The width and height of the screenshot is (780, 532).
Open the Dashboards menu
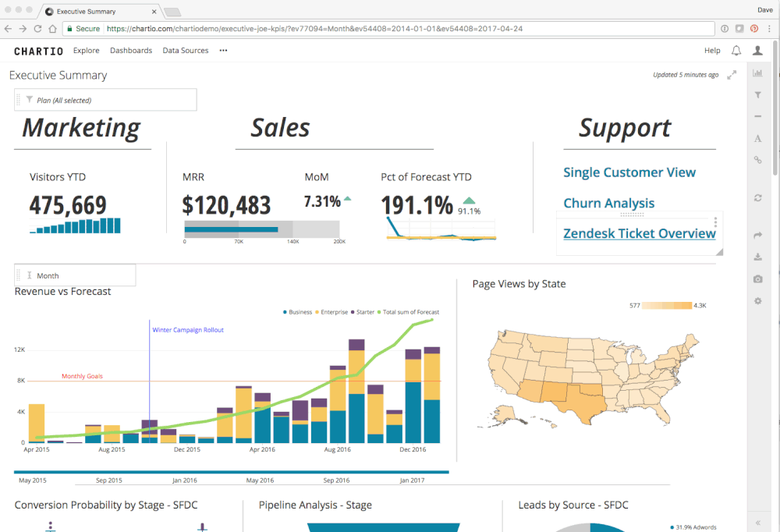click(x=131, y=51)
